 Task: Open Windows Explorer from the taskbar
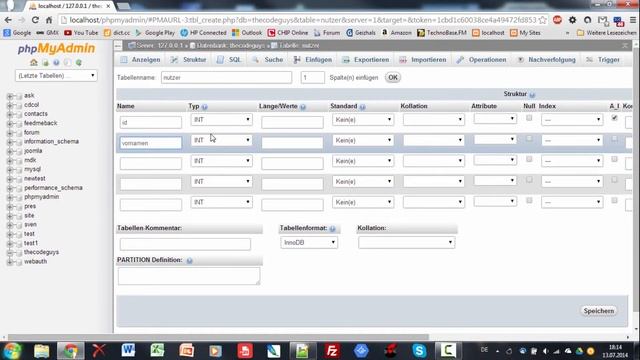pos(41,351)
